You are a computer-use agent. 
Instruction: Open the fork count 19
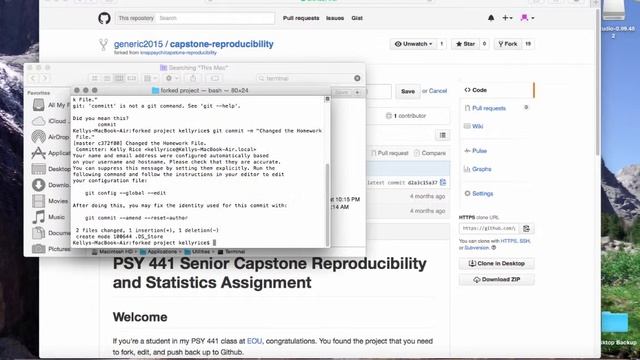tap(528, 44)
